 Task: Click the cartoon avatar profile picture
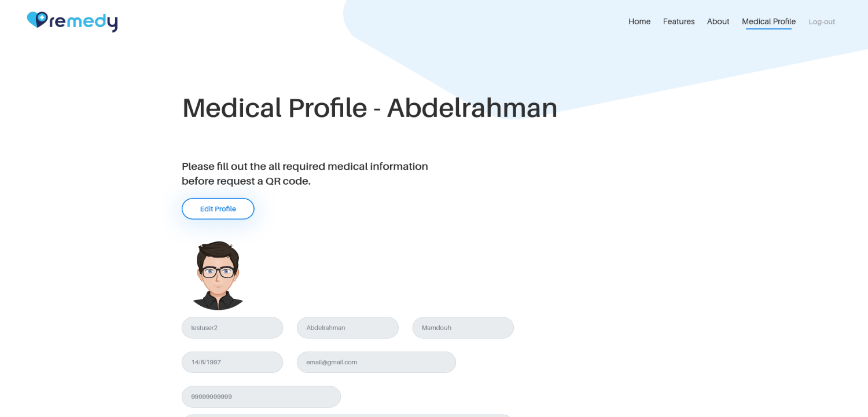(x=218, y=275)
